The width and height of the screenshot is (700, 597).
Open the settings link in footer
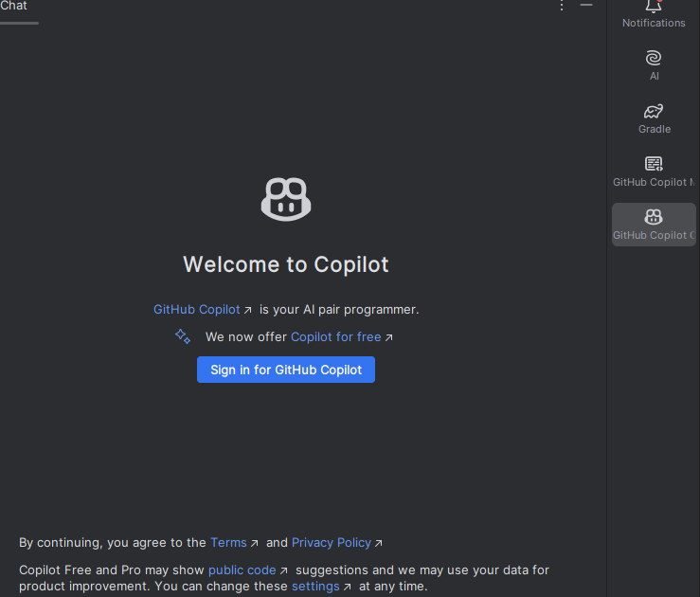(315, 587)
